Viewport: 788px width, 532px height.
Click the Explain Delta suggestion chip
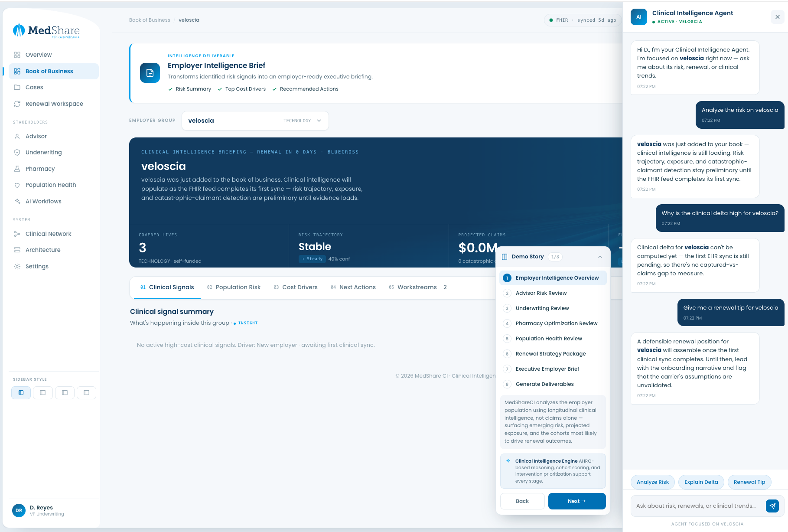click(x=701, y=482)
